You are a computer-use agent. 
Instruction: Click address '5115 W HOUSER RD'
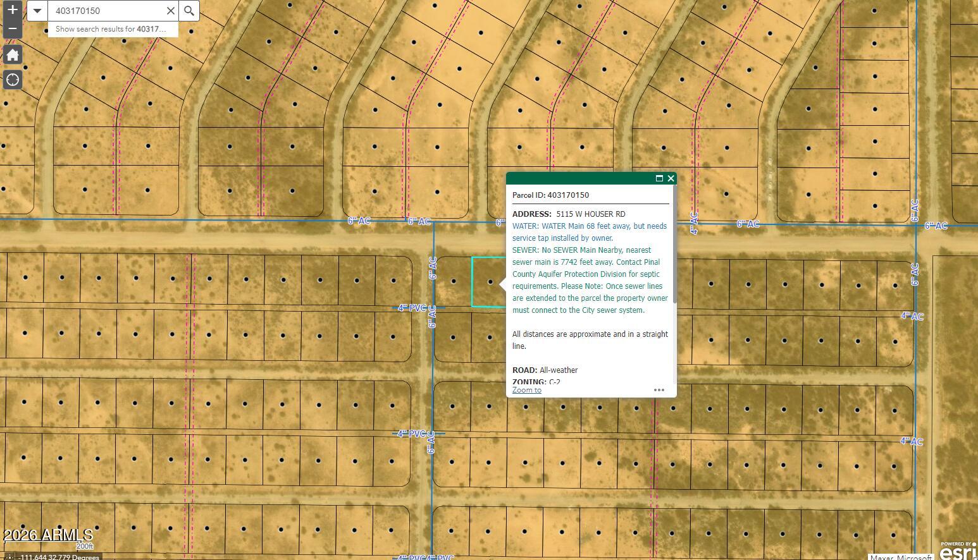click(591, 214)
